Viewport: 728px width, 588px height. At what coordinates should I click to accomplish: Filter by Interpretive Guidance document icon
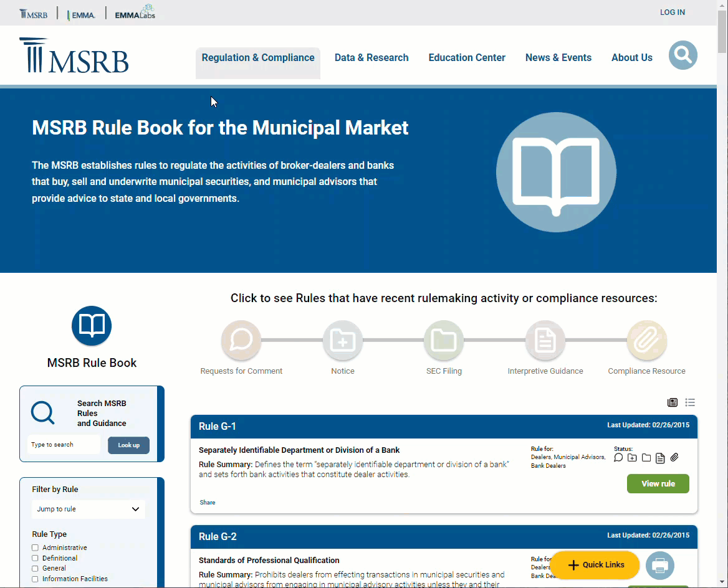[x=545, y=340]
